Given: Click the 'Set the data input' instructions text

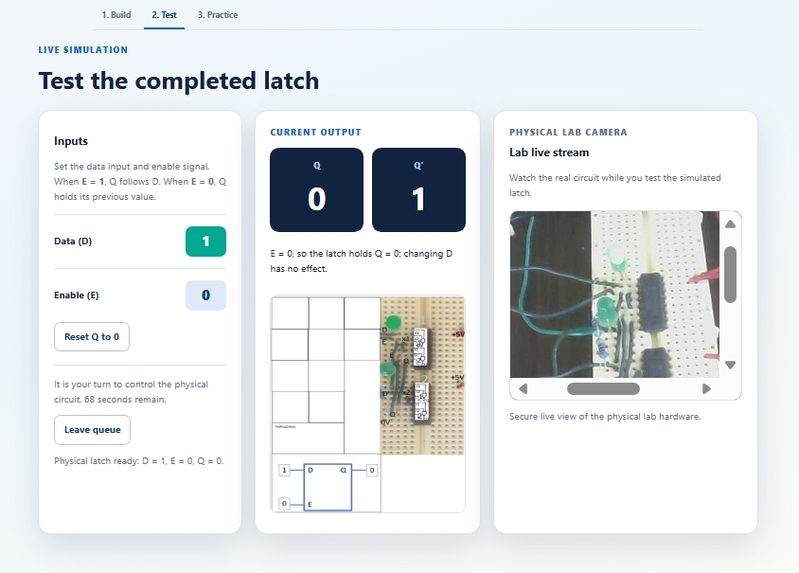Looking at the screenshot, I should [x=140, y=181].
